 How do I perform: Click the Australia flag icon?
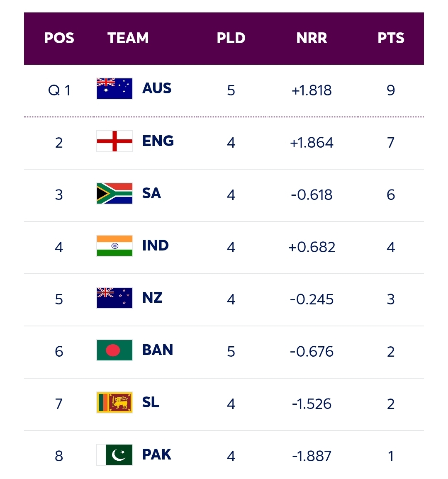coord(114,89)
